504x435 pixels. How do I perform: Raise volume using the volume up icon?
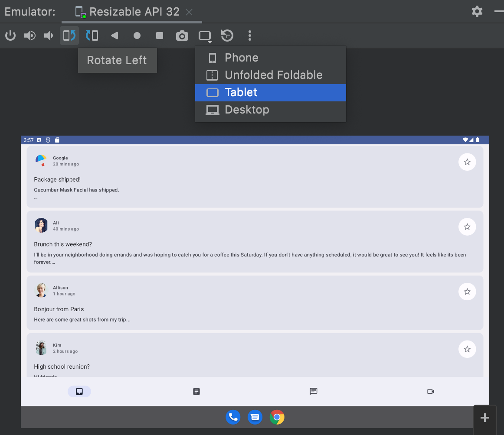pyautogui.click(x=29, y=36)
